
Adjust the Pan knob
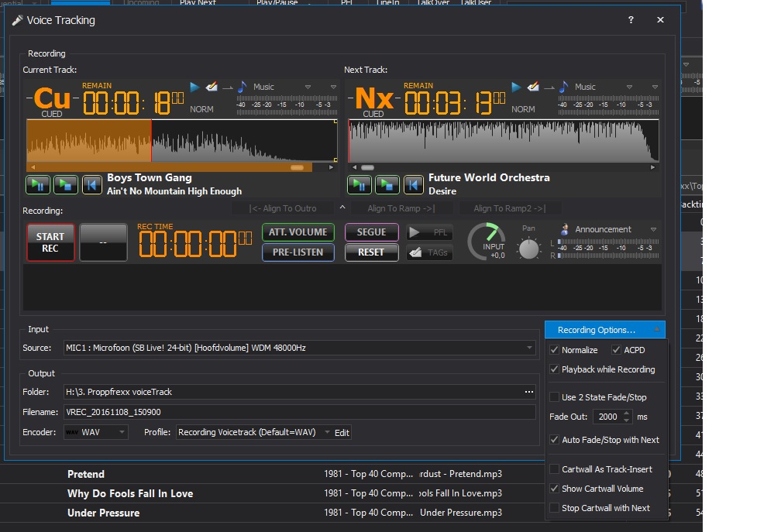click(x=528, y=249)
